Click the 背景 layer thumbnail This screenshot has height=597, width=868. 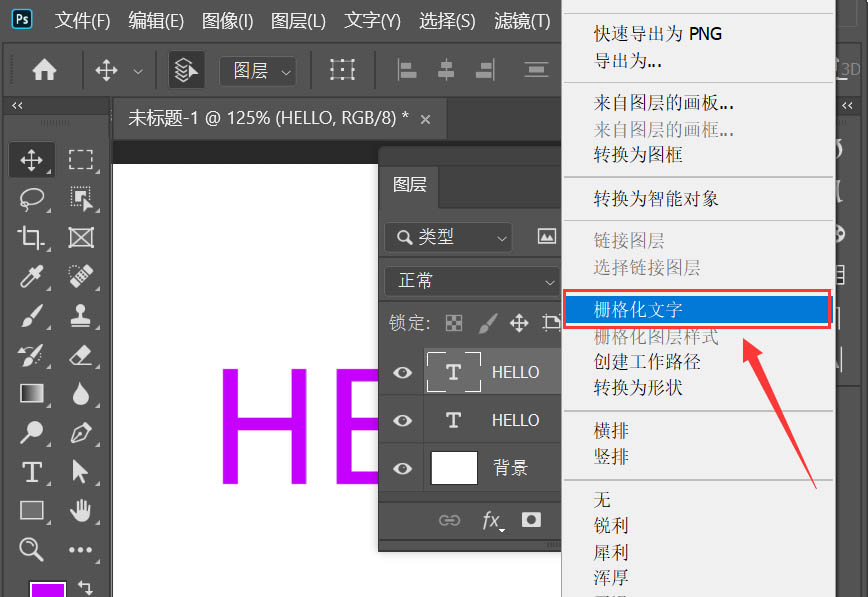point(454,468)
